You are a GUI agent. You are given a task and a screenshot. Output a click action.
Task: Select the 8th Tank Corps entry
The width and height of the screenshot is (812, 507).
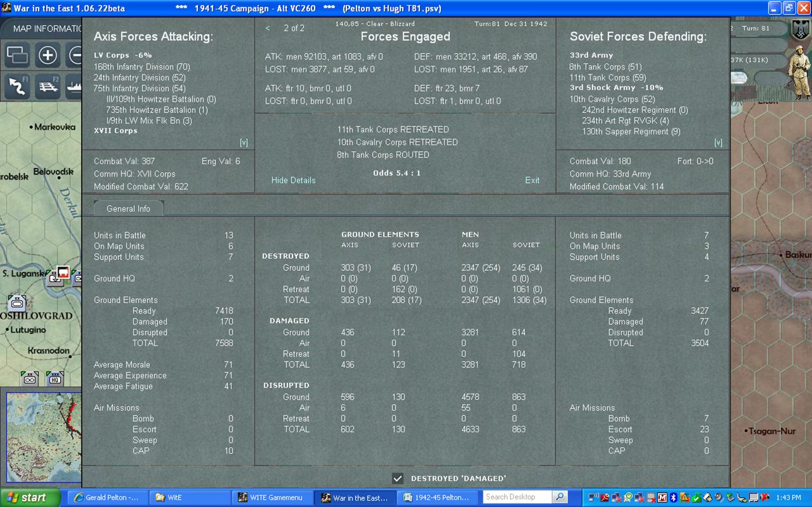click(603, 66)
